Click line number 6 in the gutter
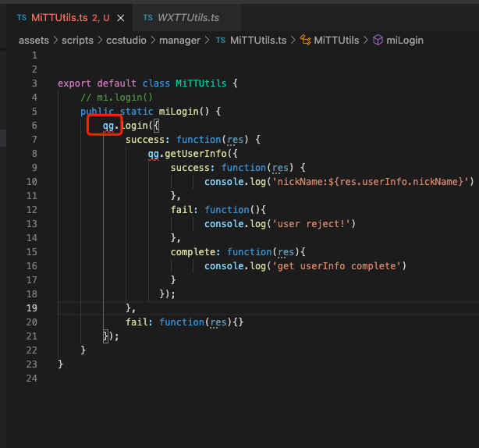 pos(34,126)
